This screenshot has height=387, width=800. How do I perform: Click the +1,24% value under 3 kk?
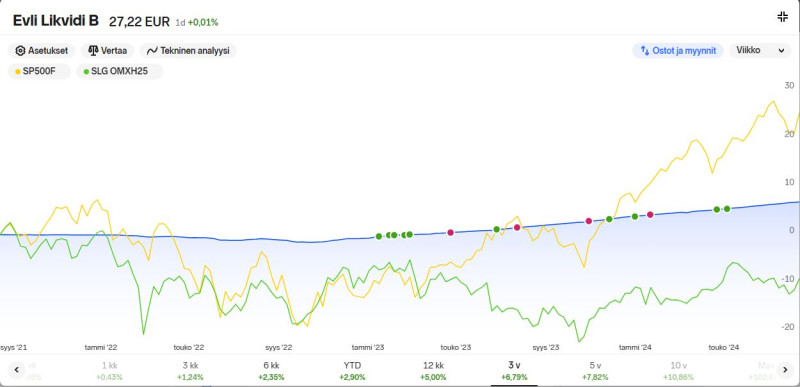[190, 377]
